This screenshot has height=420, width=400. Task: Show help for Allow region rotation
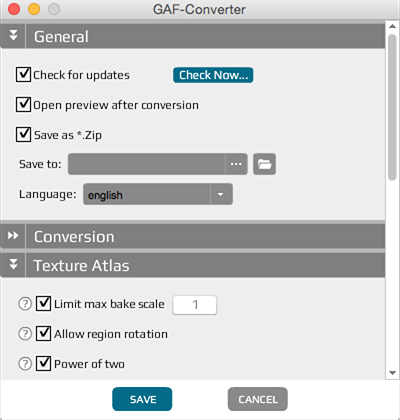[25, 334]
